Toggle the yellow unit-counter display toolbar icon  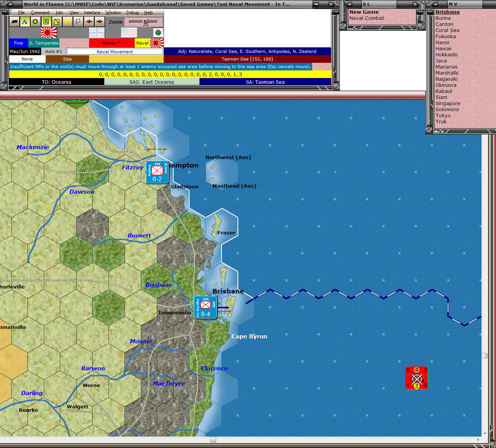(46, 22)
